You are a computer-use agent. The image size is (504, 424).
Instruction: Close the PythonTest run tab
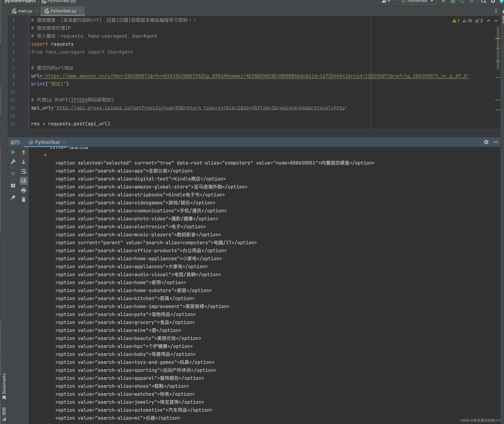coord(64,142)
